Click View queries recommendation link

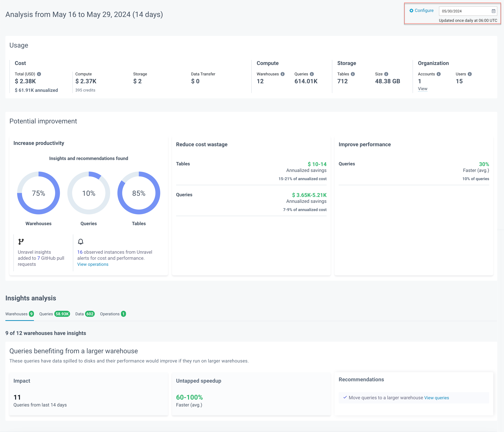(436, 398)
